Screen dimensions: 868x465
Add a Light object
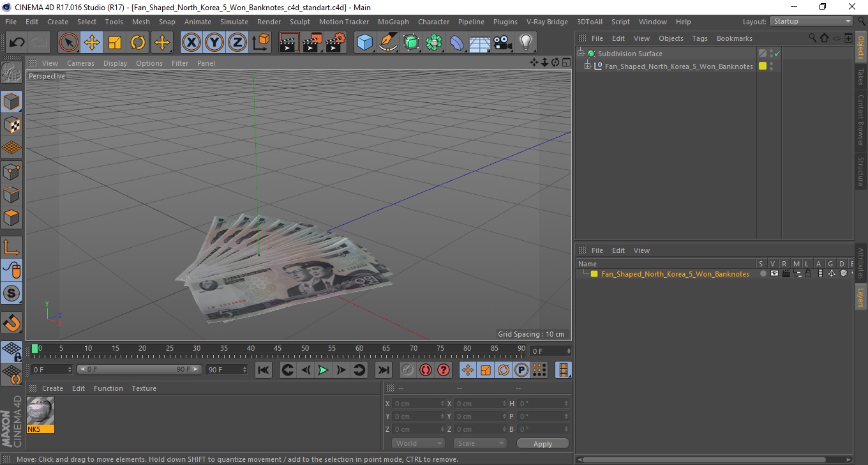526,43
